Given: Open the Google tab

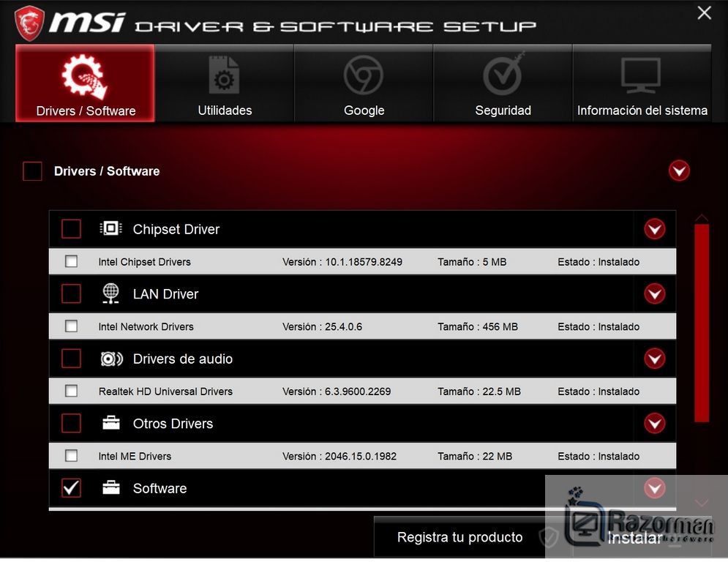Looking at the screenshot, I should [364, 83].
